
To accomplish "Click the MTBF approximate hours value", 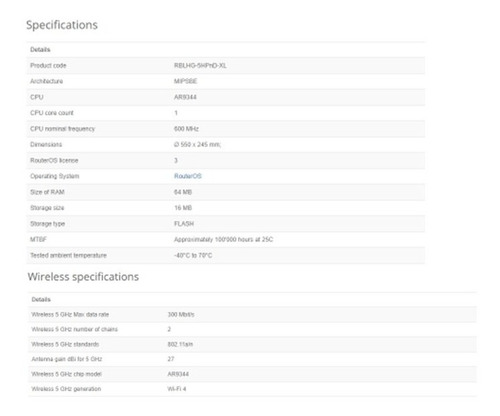I will [x=223, y=239].
